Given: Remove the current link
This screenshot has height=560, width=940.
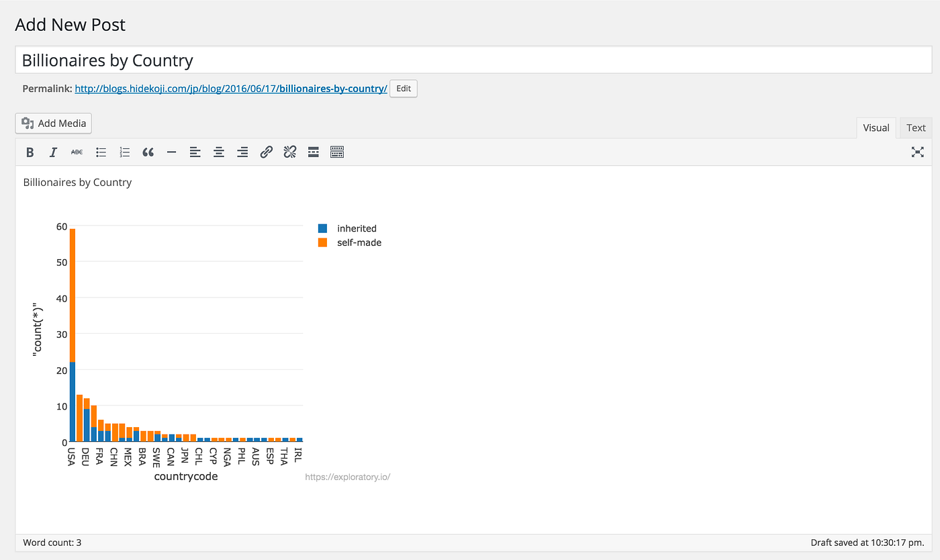Looking at the screenshot, I should tap(289, 152).
